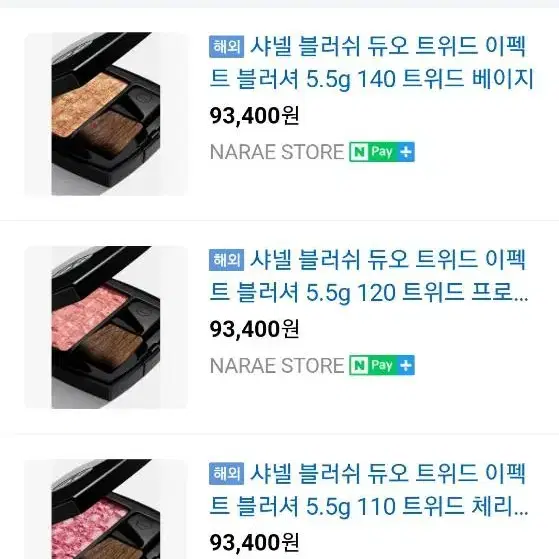Open the 110 트위드 체리 blush product title
Screen dimensions: 559x559
pos(369,489)
